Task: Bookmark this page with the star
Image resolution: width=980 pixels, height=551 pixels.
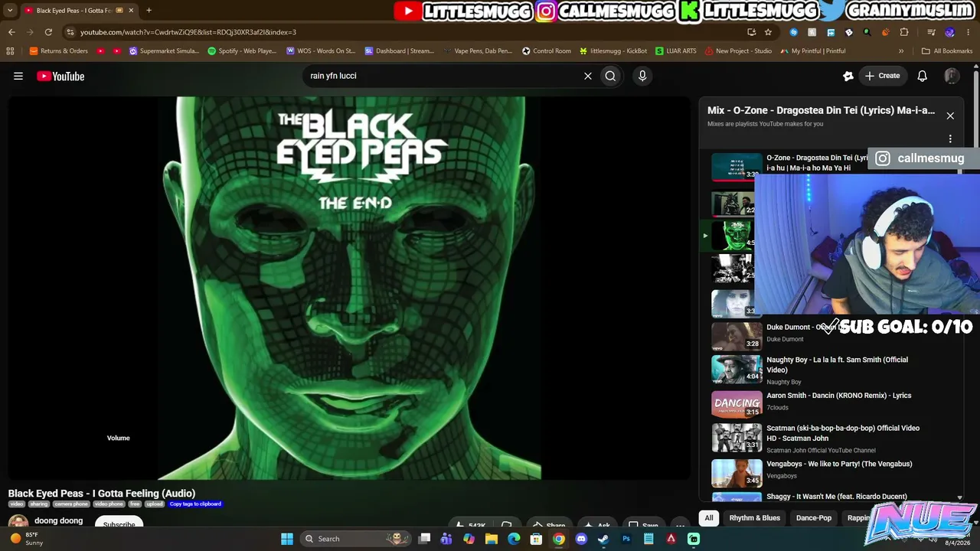Action: pos(768,32)
